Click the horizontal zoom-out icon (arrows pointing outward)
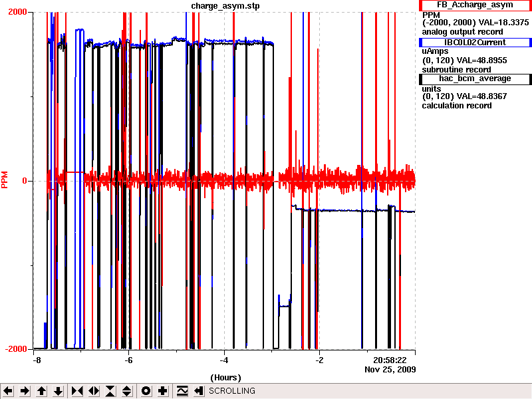This screenshot has width=532, height=399. point(94,391)
